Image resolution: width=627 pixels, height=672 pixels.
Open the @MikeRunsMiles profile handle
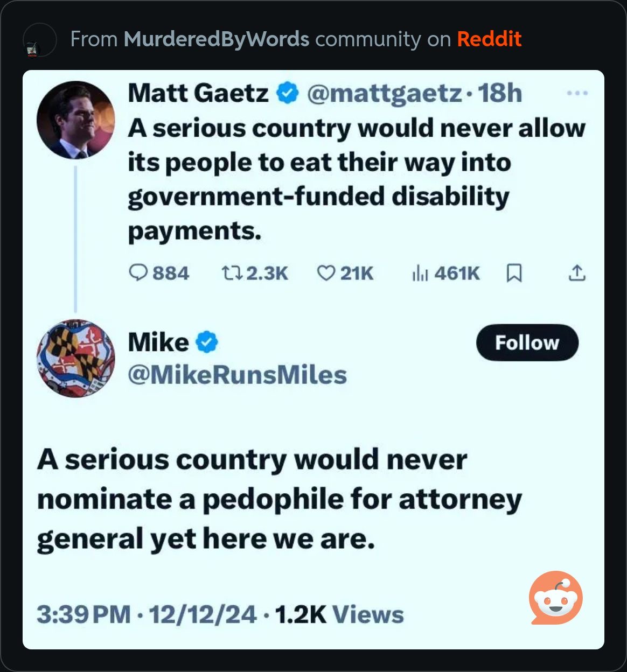point(238,375)
